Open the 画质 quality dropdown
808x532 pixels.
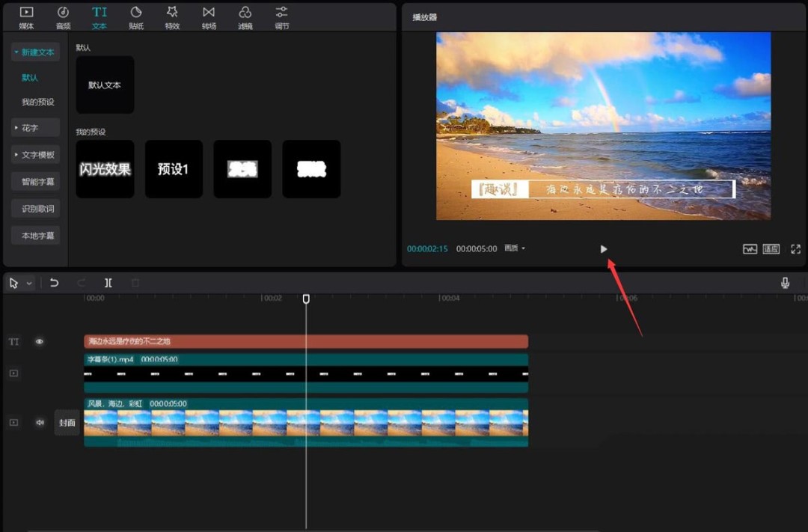tap(514, 248)
